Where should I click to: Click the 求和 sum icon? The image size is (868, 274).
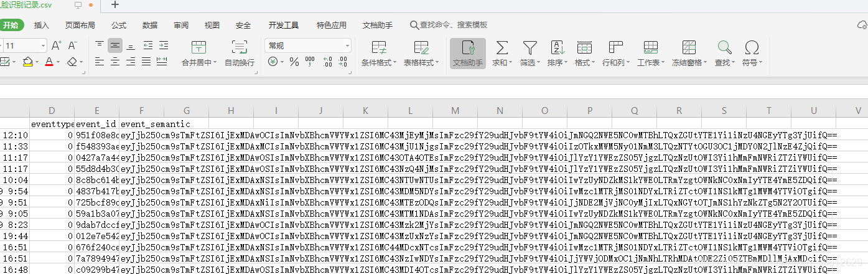(502, 47)
